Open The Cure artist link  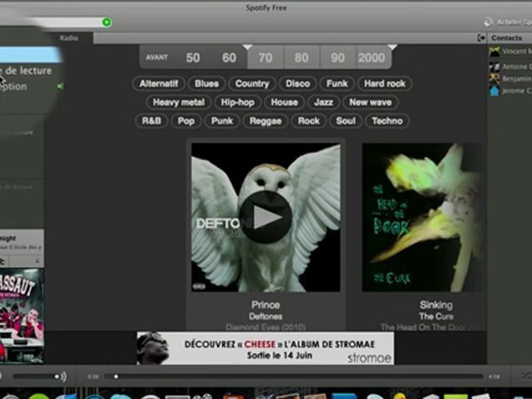436,316
